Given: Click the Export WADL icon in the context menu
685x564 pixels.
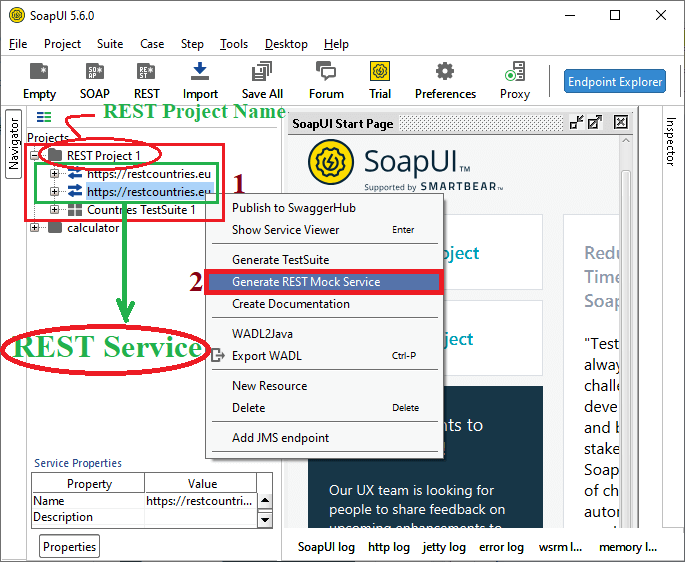Looking at the screenshot, I should pos(218,355).
